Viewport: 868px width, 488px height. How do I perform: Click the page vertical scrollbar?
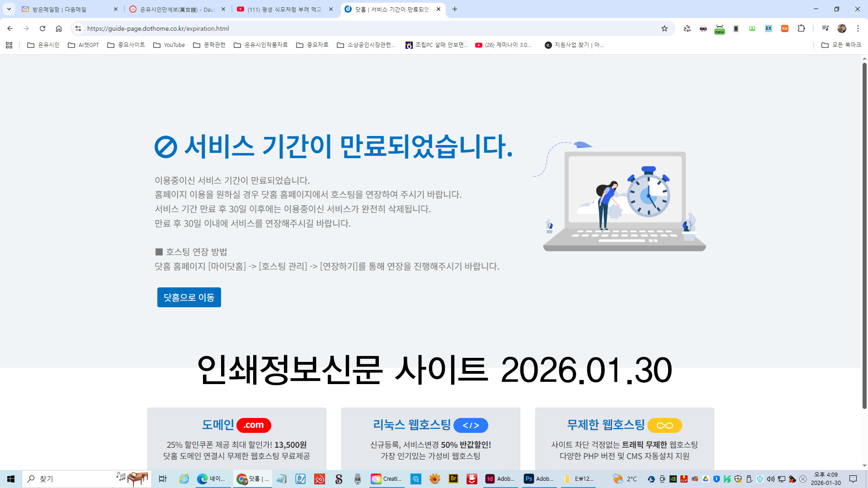click(864, 235)
